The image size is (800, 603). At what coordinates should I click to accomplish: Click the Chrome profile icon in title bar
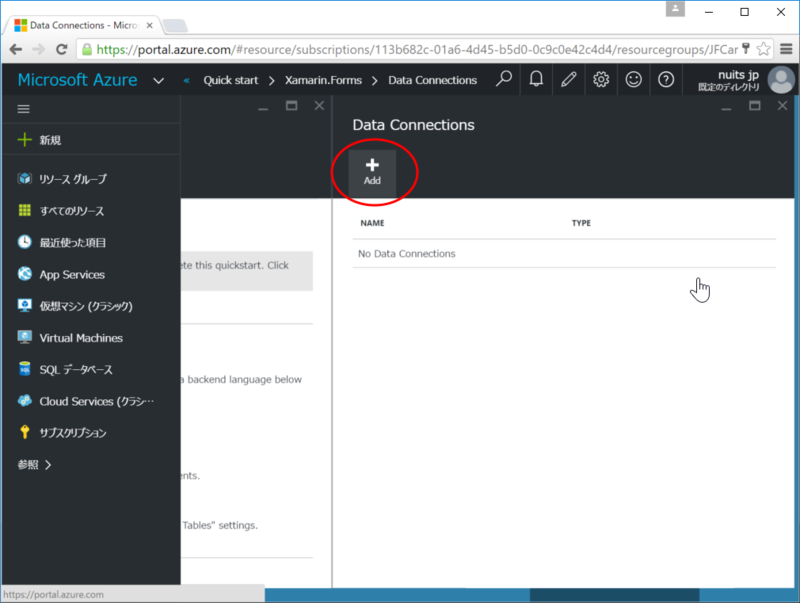675,9
